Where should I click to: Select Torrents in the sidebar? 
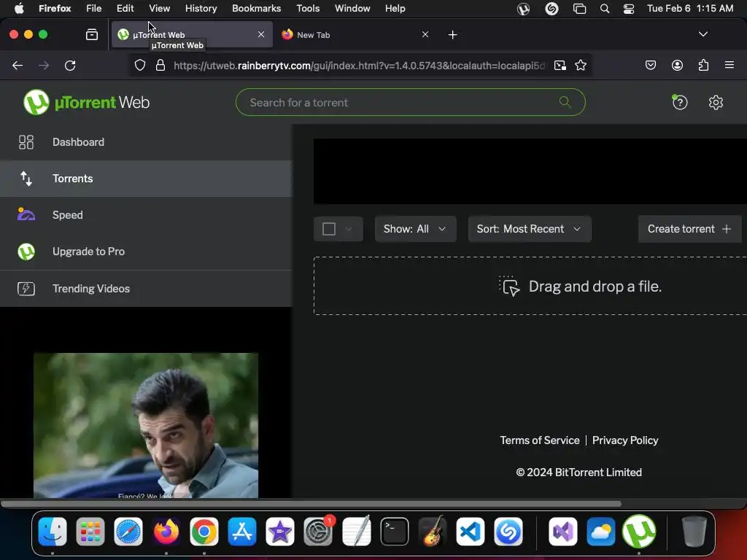146,179
